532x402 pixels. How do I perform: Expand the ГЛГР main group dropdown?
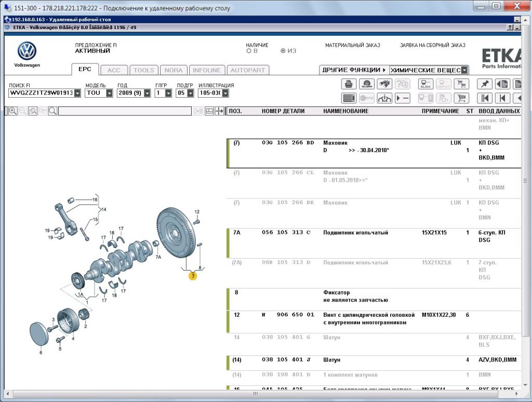[168, 93]
